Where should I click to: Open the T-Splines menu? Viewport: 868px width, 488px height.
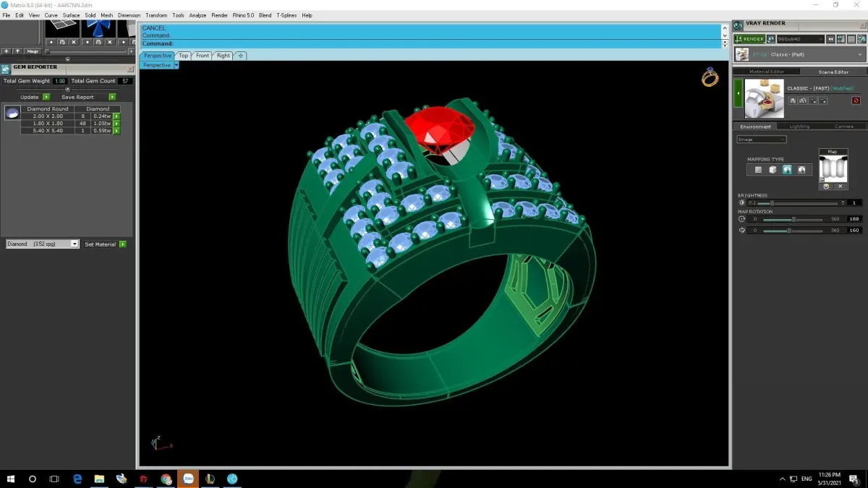(x=286, y=15)
